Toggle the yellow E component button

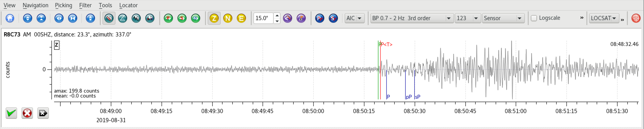pyautogui.click(x=241, y=18)
